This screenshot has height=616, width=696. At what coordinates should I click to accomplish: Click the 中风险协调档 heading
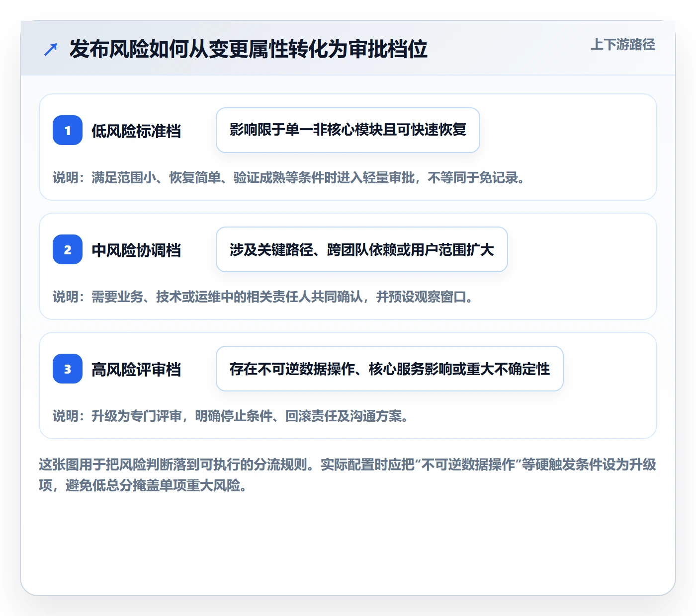coord(136,250)
